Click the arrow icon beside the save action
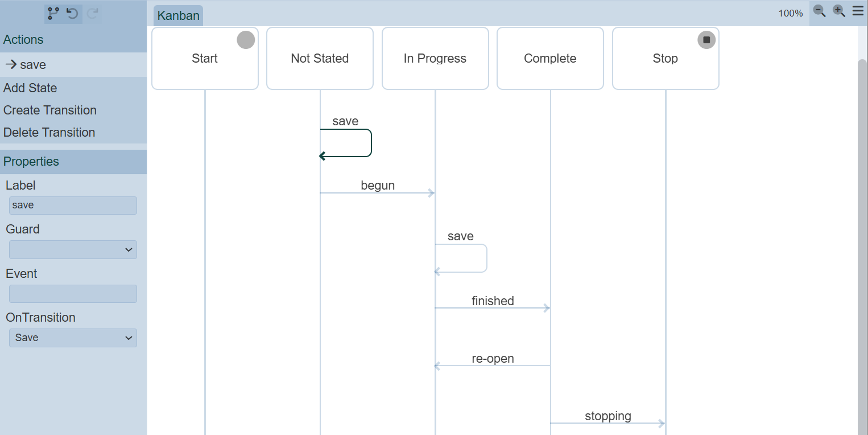Image resolution: width=868 pixels, height=435 pixels. pos(11,64)
